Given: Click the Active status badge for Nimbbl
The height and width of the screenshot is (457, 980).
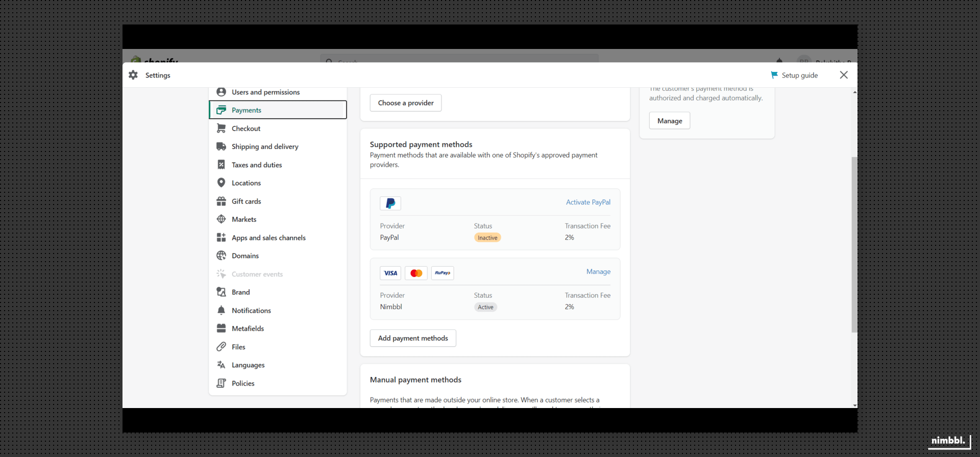Looking at the screenshot, I should click(485, 307).
